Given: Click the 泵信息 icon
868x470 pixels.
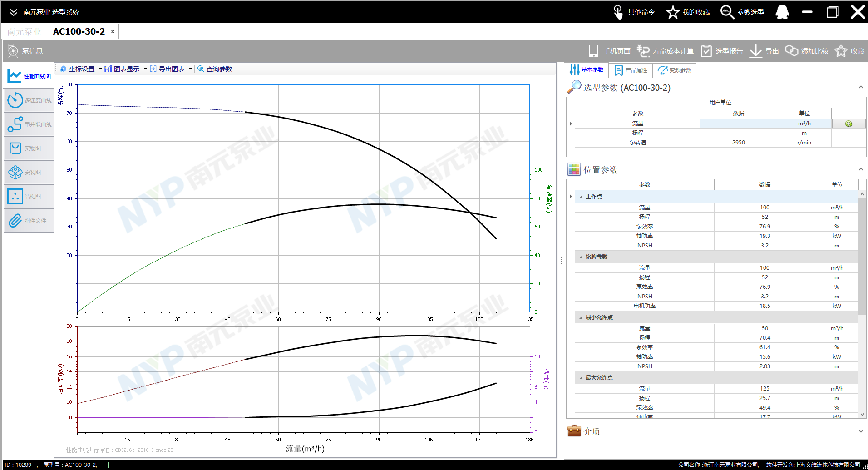Looking at the screenshot, I should pos(13,51).
